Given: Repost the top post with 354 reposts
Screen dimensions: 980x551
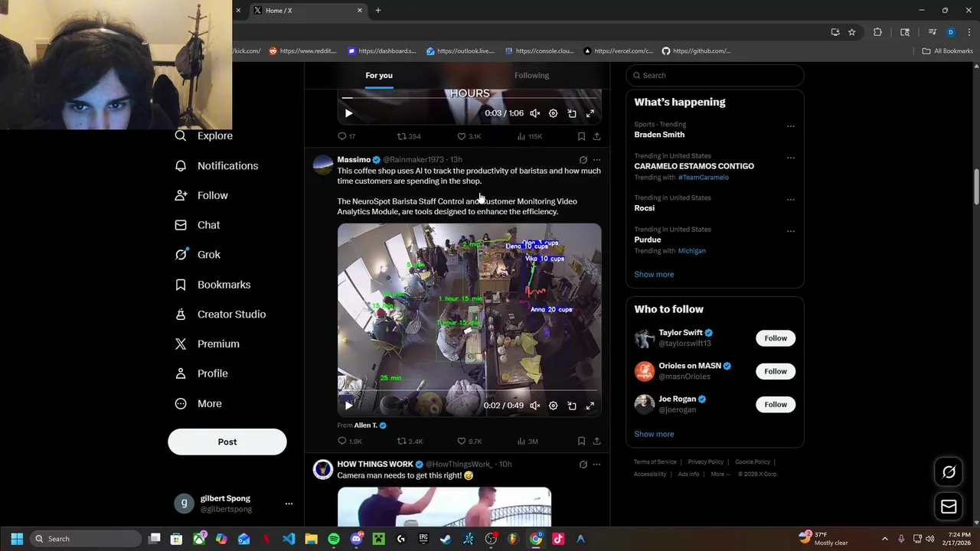Looking at the screenshot, I should coord(409,136).
